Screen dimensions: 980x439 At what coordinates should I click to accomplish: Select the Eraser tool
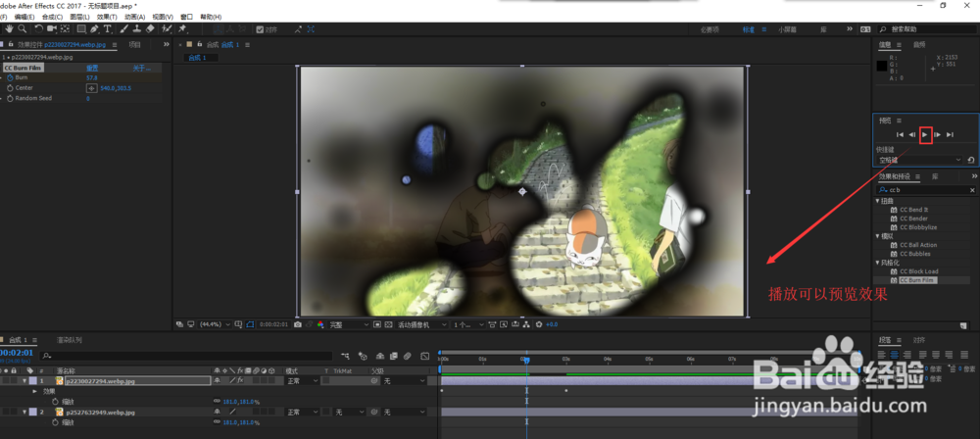click(x=150, y=28)
